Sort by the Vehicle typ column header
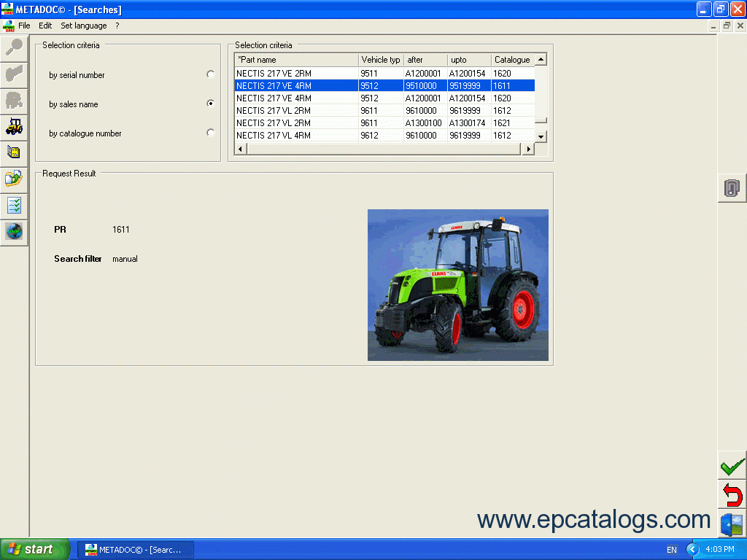 [x=381, y=60]
